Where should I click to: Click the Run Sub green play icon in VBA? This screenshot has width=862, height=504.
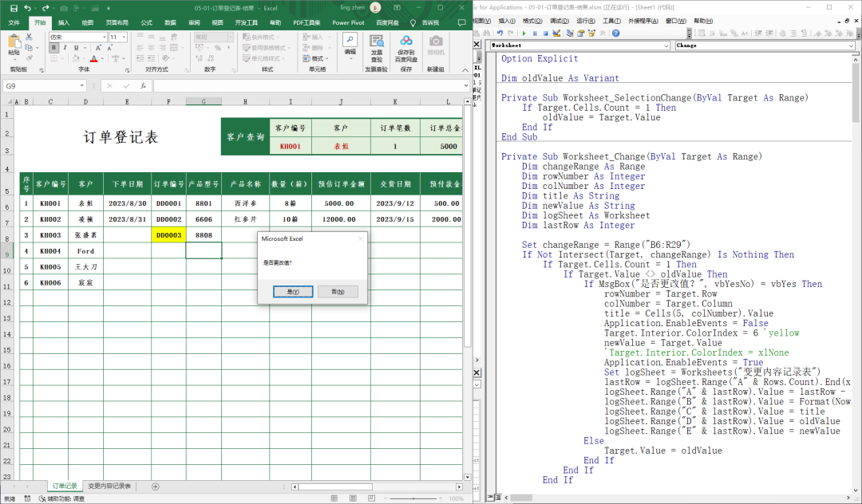click(524, 33)
